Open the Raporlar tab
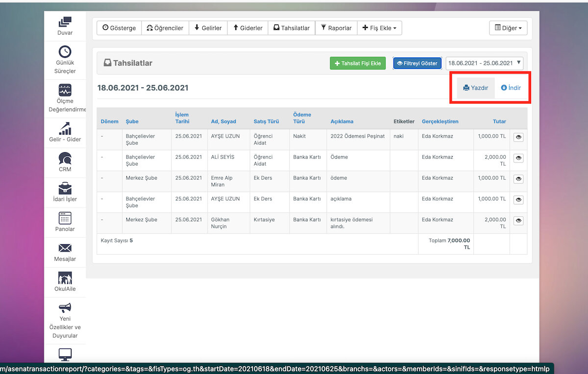The width and height of the screenshot is (588, 374). point(336,28)
